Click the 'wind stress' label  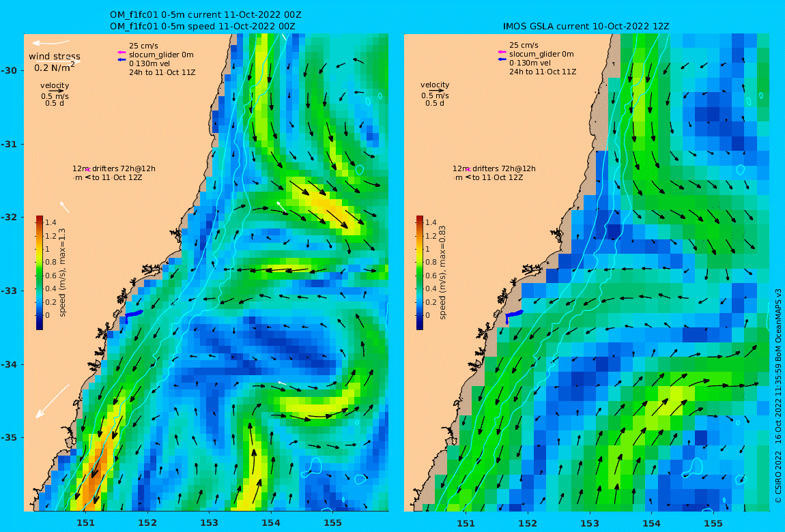[x=55, y=57]
